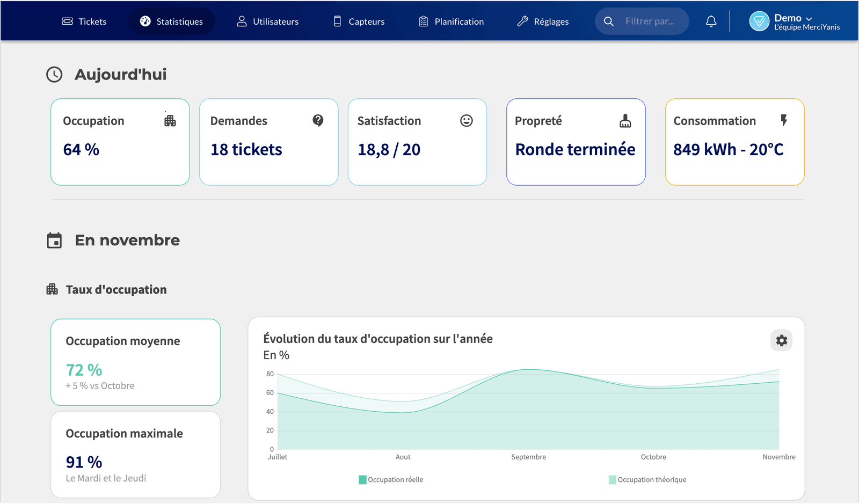Click the Consommation lightning bolt icon
The height and width of the screenshot is (504, 859).
784,120
